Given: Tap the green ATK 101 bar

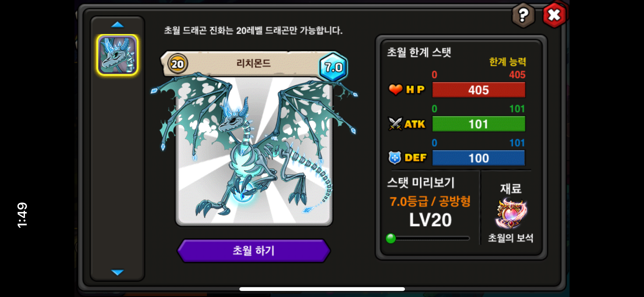Looking at the screenshot, I should point(479,124).
